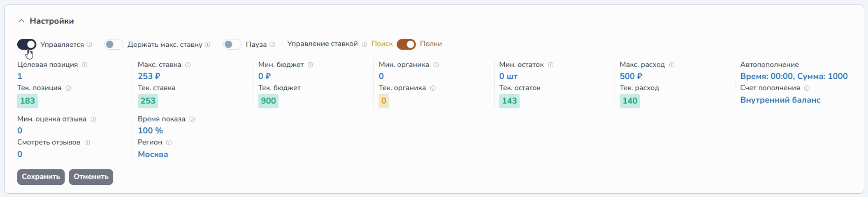Click info icon beside Держать макс. ставку
The width and height of the screenshot is (868, 197).
208,44
